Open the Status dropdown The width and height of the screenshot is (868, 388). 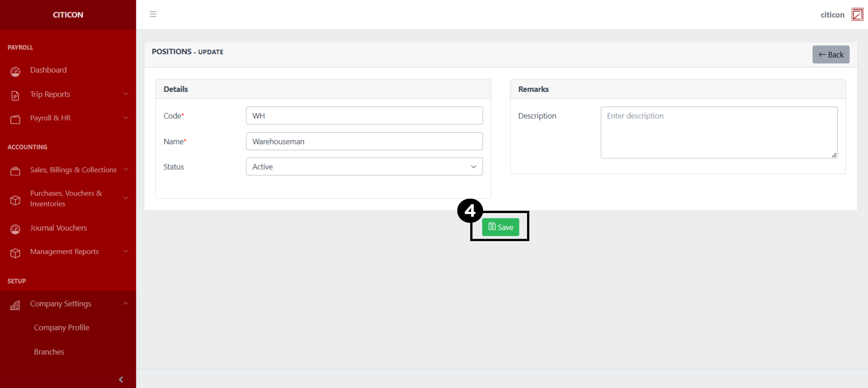tap(364, 167)
